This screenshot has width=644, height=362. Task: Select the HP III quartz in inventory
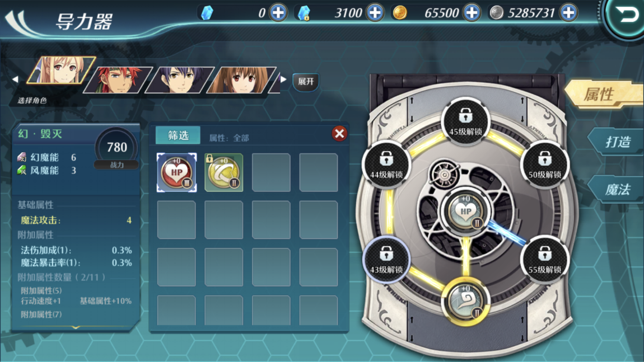pos(176,172)
